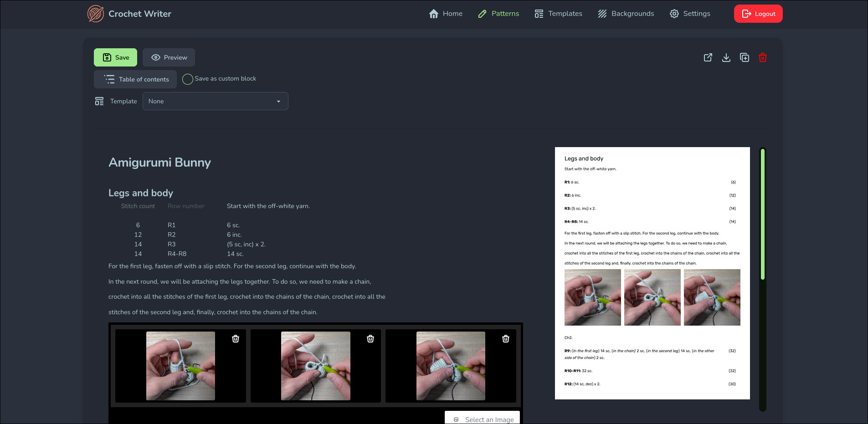Viewport: 868px width, 424px height.
Task: Click the home icon in navigation bar
Action: 434,14
